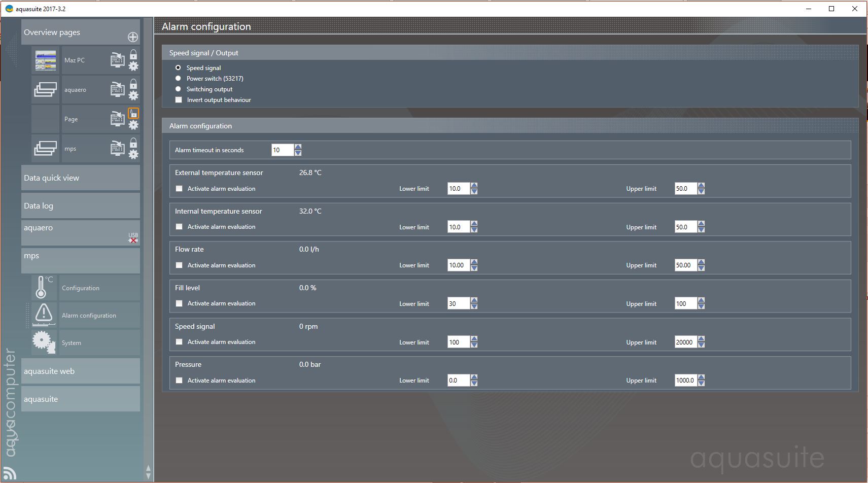Click the warning triangle Alarm configuration icon

(44, 315)
